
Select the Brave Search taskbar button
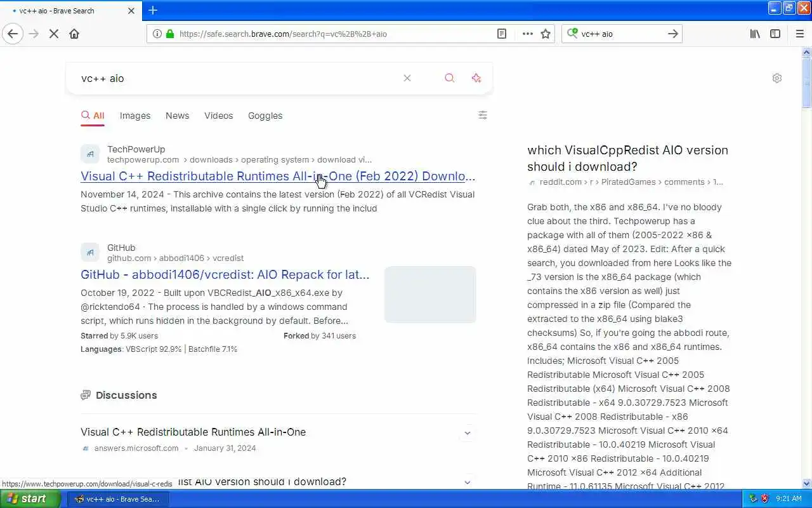coord(118,499)
